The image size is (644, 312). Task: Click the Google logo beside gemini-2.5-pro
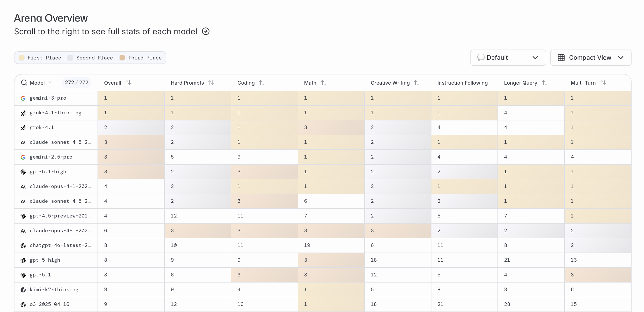point(23,157)
